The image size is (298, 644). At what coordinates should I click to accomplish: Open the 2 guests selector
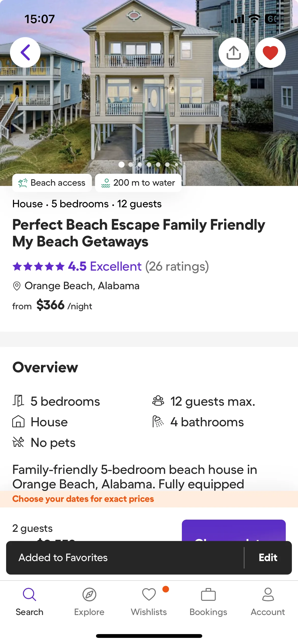pyautogui.click(x=33, y=529)
